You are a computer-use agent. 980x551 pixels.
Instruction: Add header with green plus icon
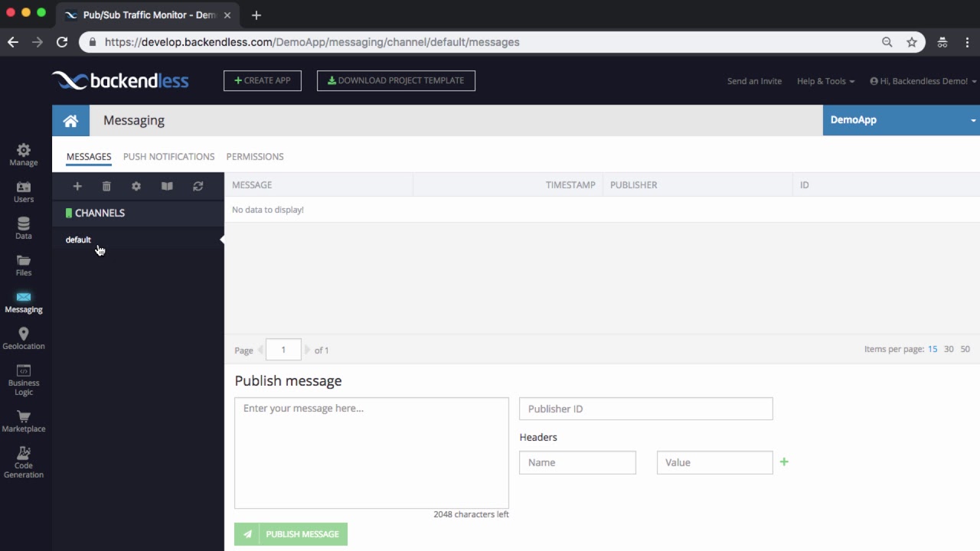(x=784, y=461)
